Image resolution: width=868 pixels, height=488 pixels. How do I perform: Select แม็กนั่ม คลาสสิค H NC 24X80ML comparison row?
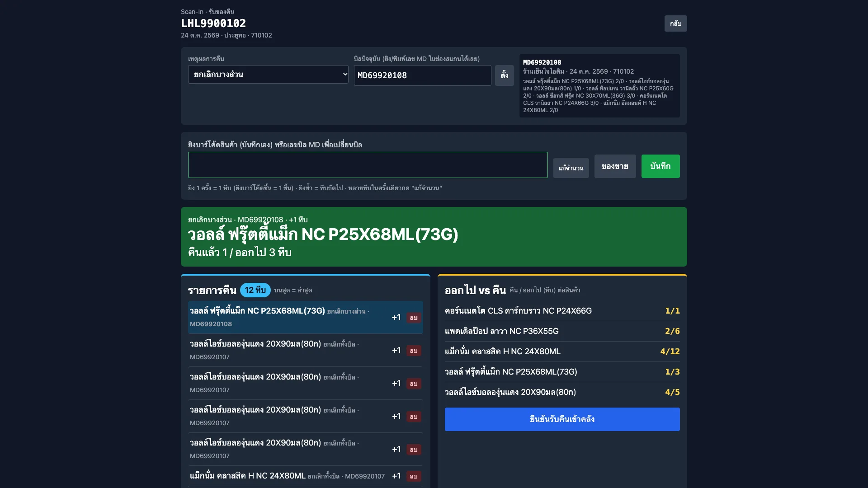pyautogui.click(x=562, y=352)
